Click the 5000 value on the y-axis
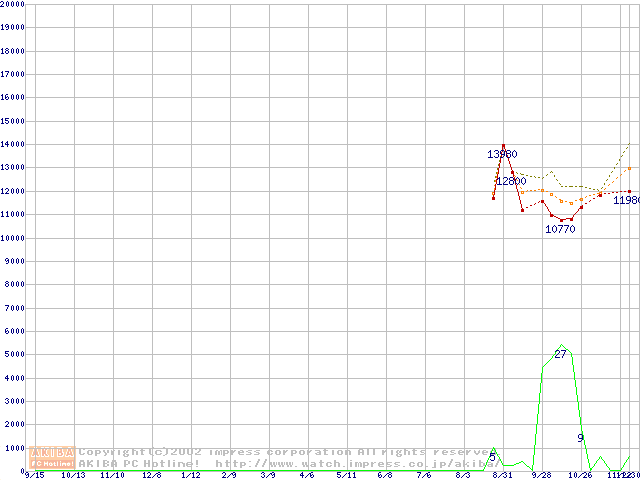The image size is (640, 480). point(11,355)
